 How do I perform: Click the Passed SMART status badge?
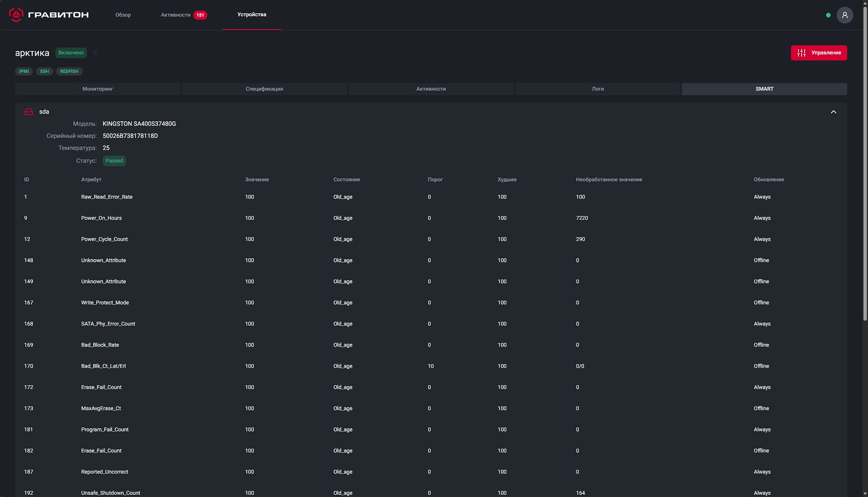(x=114, y=161)
